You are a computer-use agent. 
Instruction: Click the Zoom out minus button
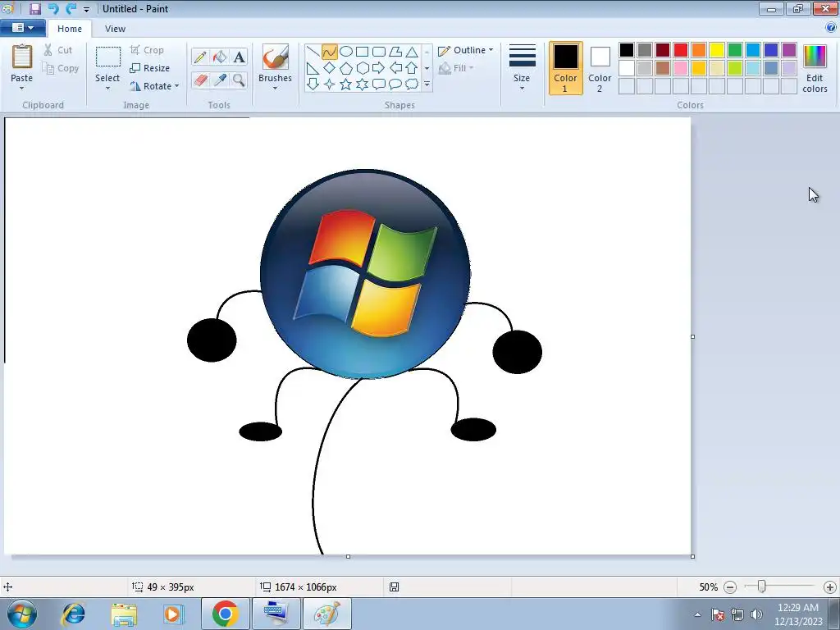(729, 587)
